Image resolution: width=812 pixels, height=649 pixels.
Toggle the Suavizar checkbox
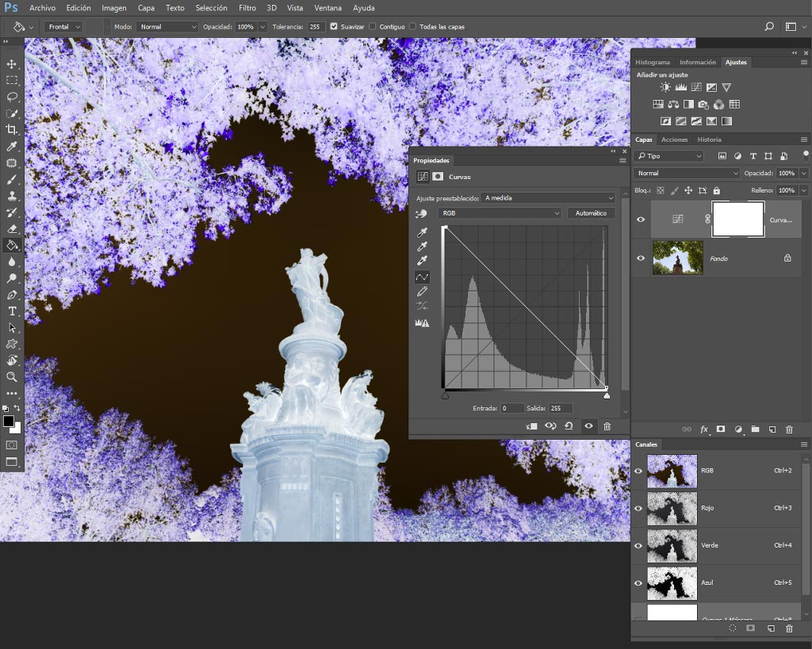(x=334, y=26)
